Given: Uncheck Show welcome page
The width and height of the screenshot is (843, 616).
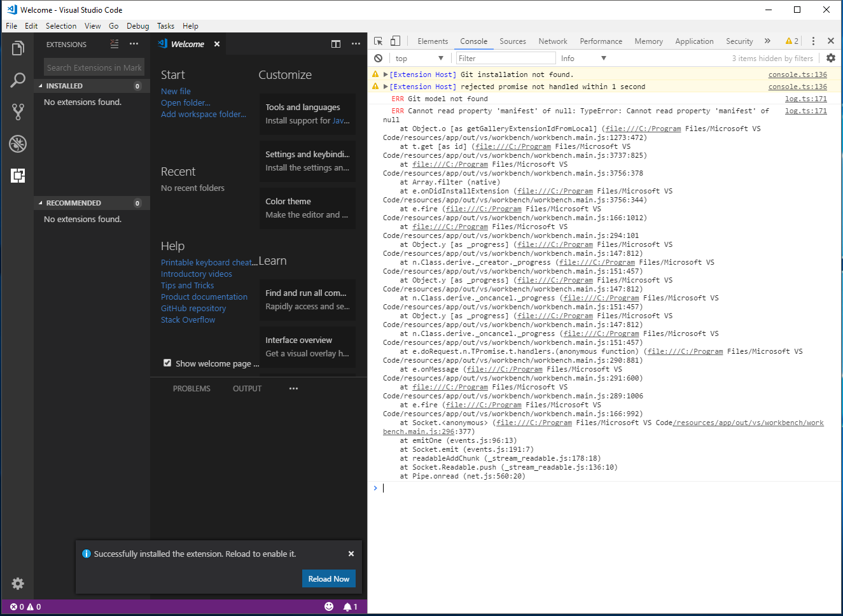Looking at the screenshot, I should [167, 363].
